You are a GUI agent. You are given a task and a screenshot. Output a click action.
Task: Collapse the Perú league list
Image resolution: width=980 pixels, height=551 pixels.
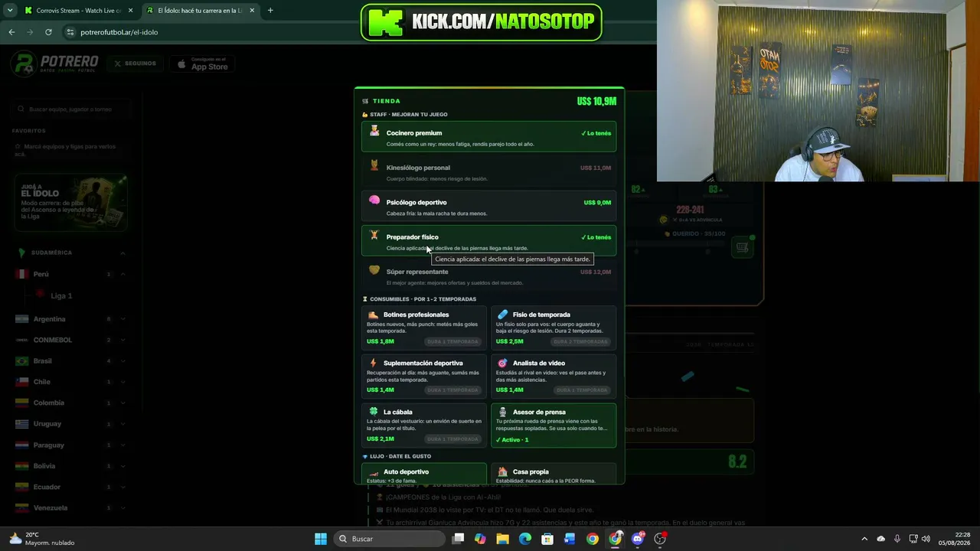coord(122,274)
